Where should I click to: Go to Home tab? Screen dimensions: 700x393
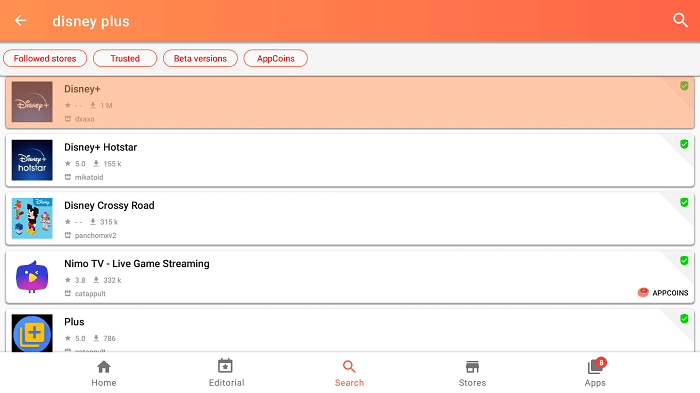104,373
